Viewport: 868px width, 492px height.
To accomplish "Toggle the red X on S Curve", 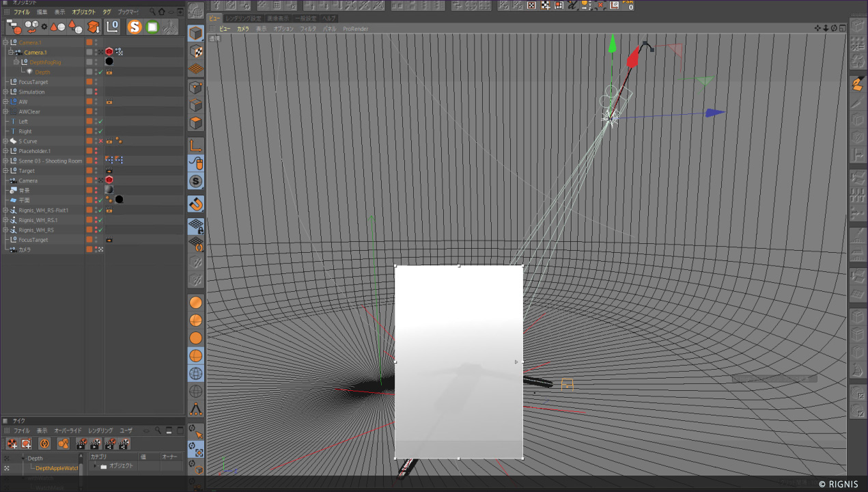I will pos(100,141).
